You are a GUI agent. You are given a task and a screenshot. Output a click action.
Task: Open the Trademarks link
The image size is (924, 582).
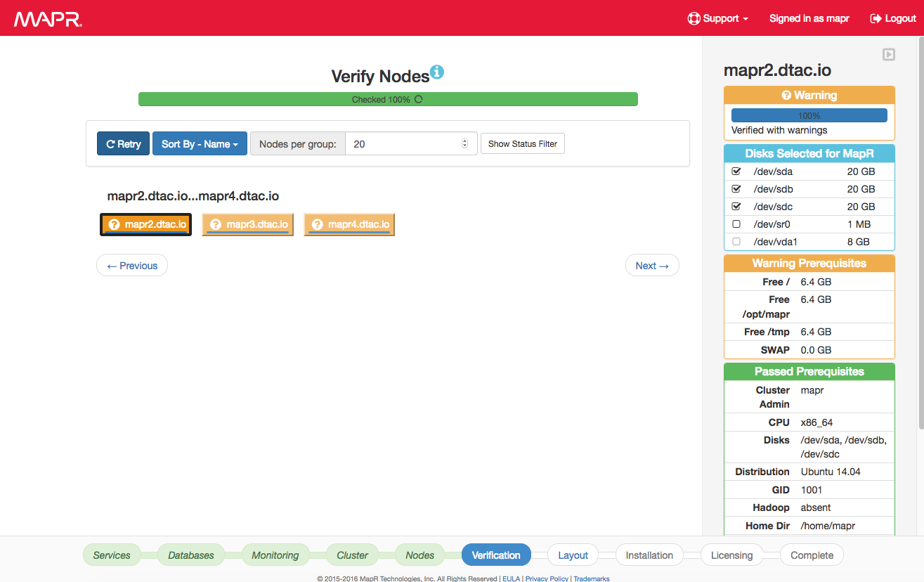click(x=592, y=578)
